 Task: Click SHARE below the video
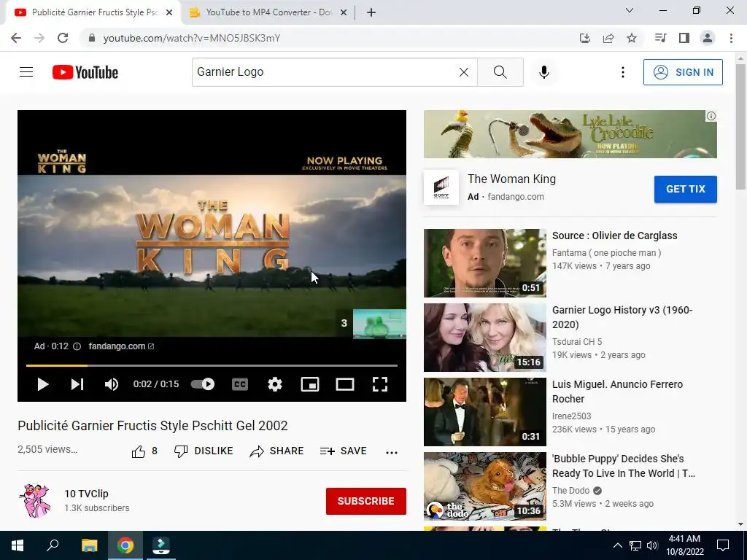(x=276, y=451)
